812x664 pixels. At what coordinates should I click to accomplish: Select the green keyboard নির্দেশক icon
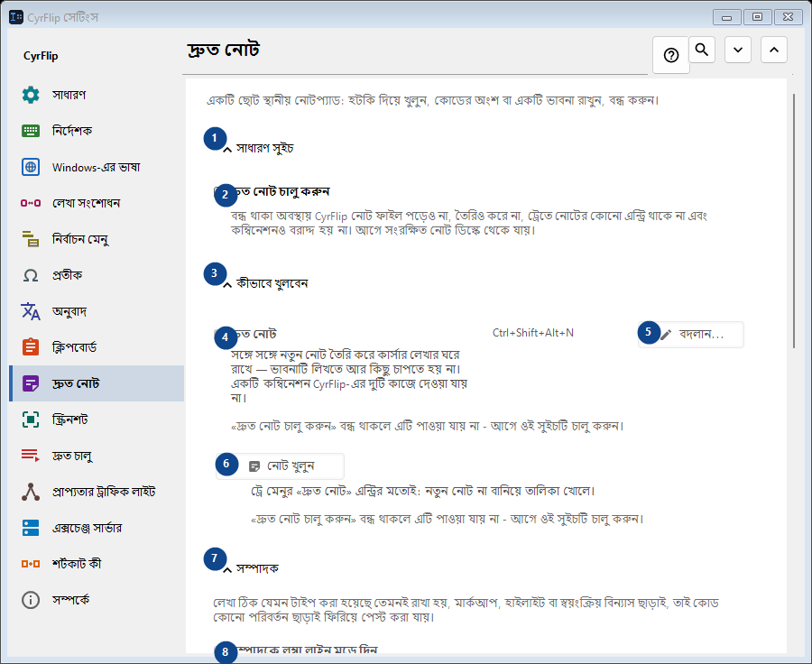[x=31, y=131]
